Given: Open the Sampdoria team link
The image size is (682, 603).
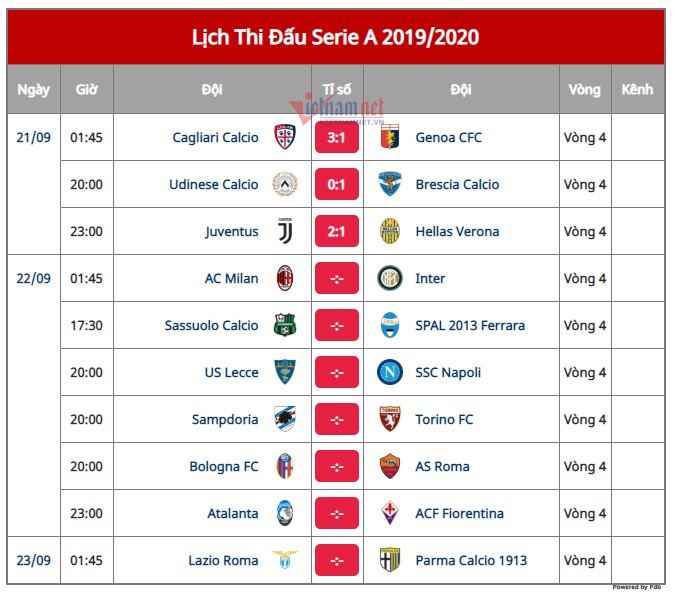Looking at the screenshot, I should pyautogui.click(x=225, y=419).
